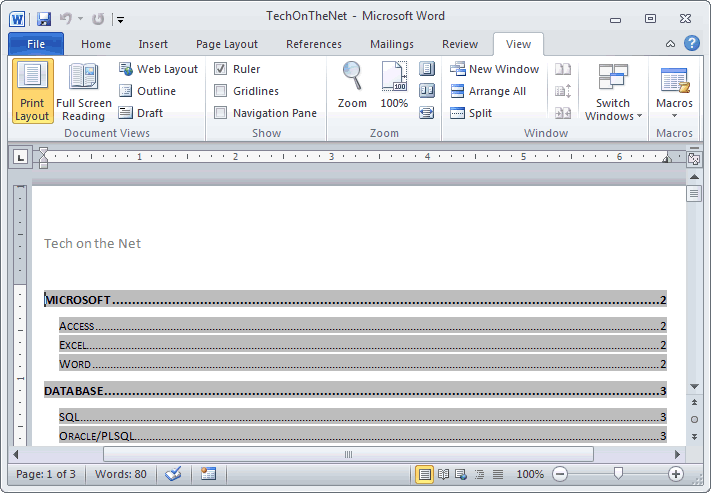Enable the Gridlines checkbox
Screen dimensions: 711x493
pyautogui.click(x=220, y=91)
